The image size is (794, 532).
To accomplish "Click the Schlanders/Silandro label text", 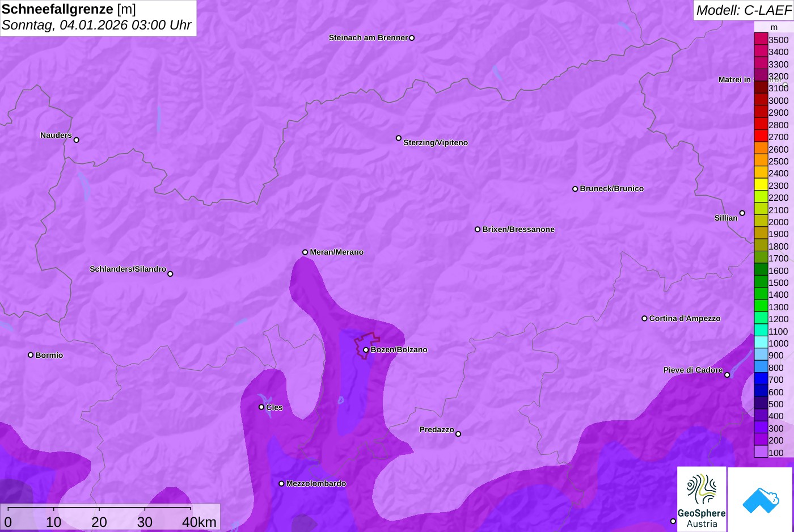I will 128,269.
